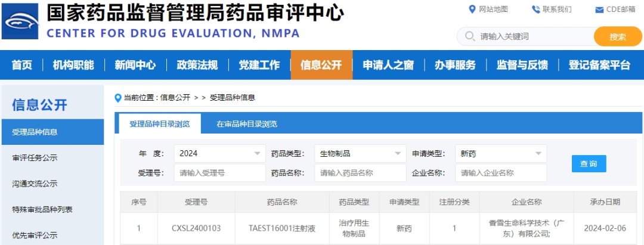Open the 药品类型 生物制品 dropdown
This screenshot has width=644, height=245.
click(x=360, y=153)
